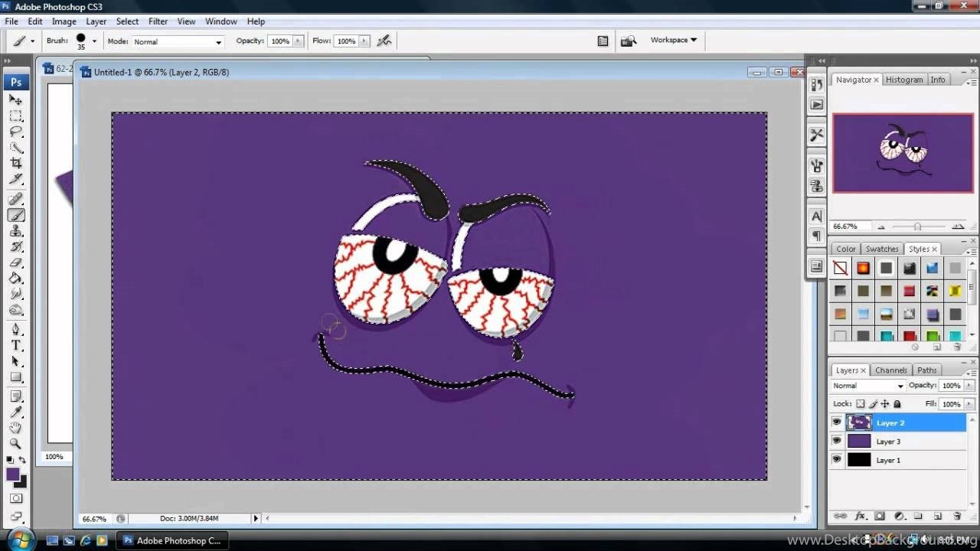This screenshot has height=551, width=980.
Task: Select the Brush tool in toolbox
Action: coord(16,215)
